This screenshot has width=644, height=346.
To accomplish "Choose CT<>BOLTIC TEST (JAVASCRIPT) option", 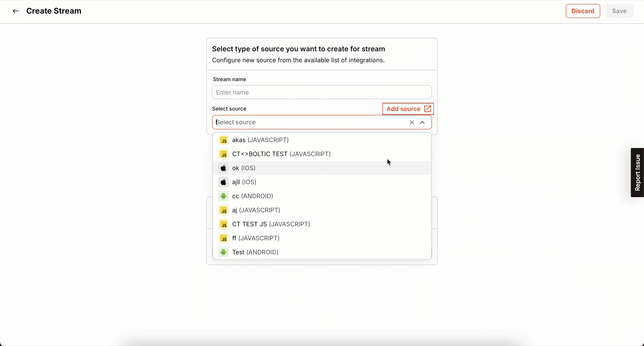I will (x=281, y=154).
